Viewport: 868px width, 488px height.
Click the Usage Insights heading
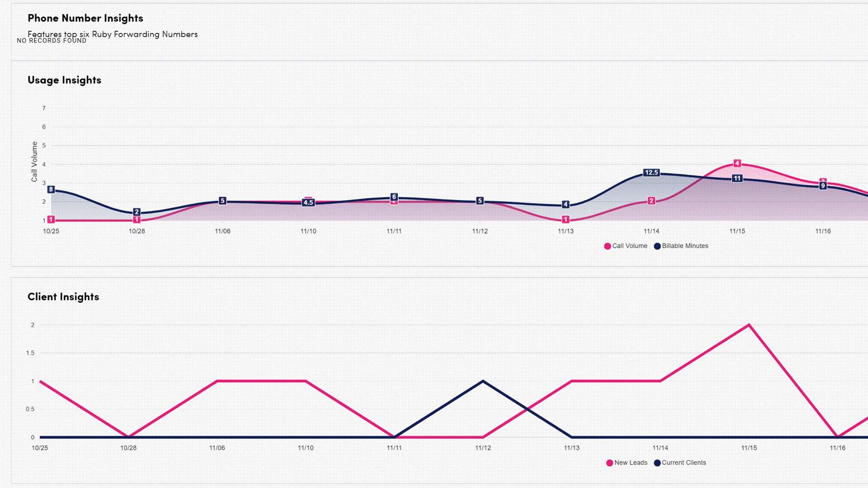(64, 80)
